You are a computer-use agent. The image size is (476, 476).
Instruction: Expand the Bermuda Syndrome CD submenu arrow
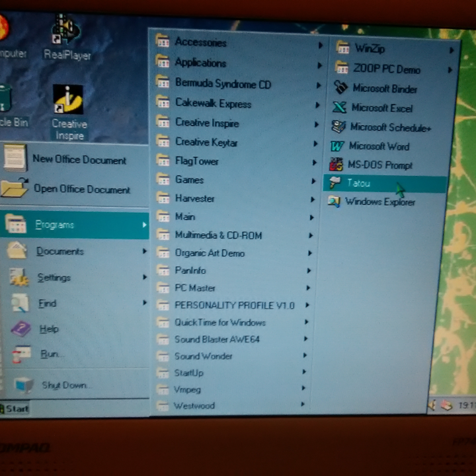coord(319,85)
